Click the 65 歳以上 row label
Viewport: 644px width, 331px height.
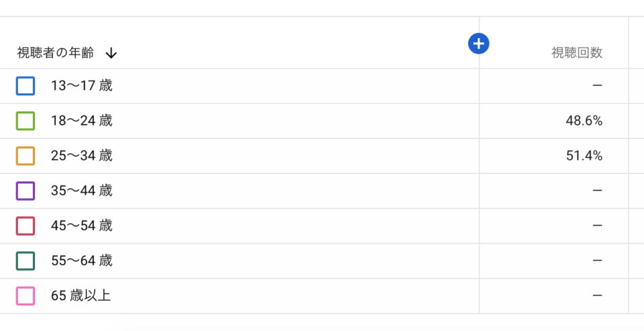point(80,295)
